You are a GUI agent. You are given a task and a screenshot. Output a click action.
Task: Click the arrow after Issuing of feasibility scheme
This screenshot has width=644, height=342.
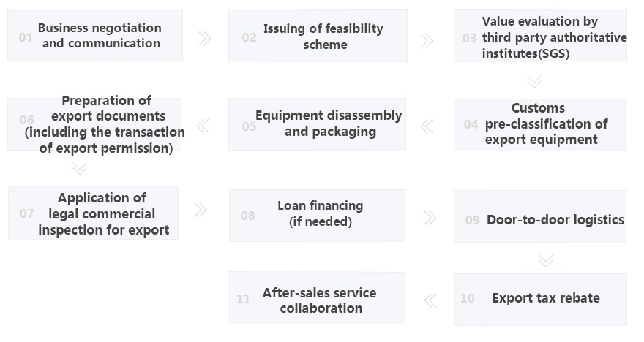pyautogui.click(x=427, y=39)
